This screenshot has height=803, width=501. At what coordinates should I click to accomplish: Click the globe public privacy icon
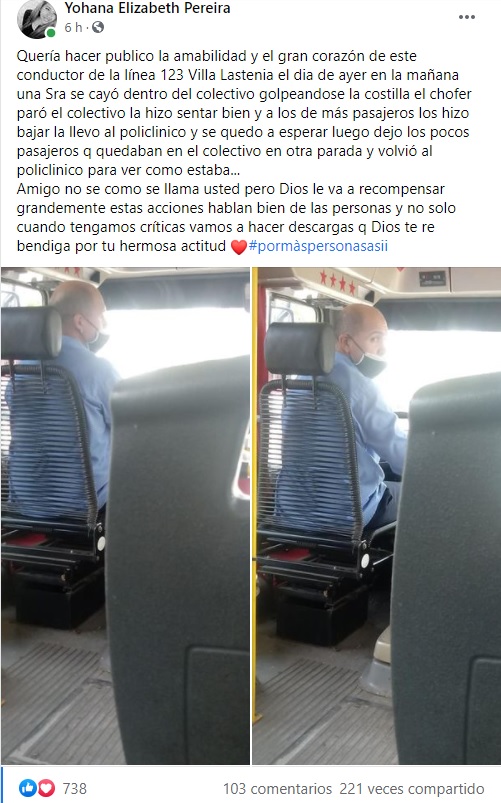98,27
